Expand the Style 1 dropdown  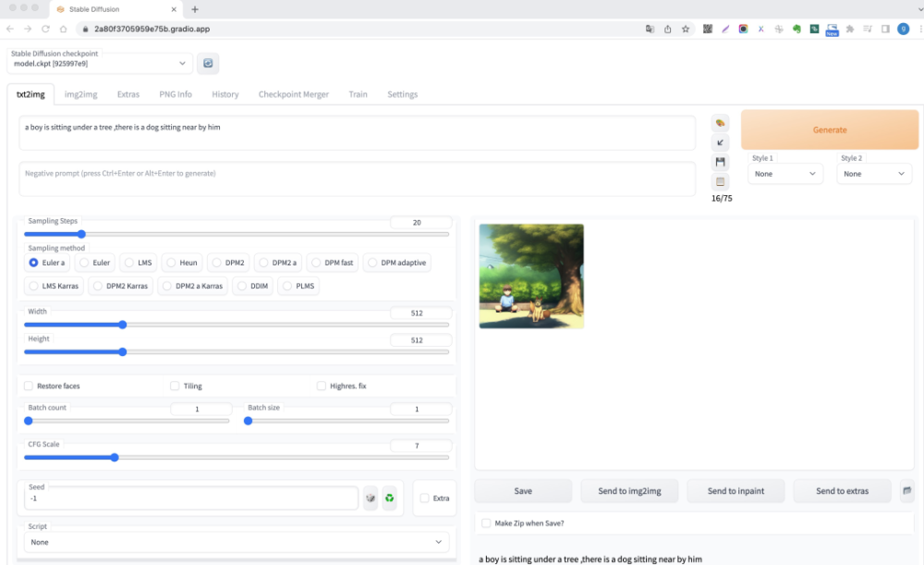[x=785, y=174]
